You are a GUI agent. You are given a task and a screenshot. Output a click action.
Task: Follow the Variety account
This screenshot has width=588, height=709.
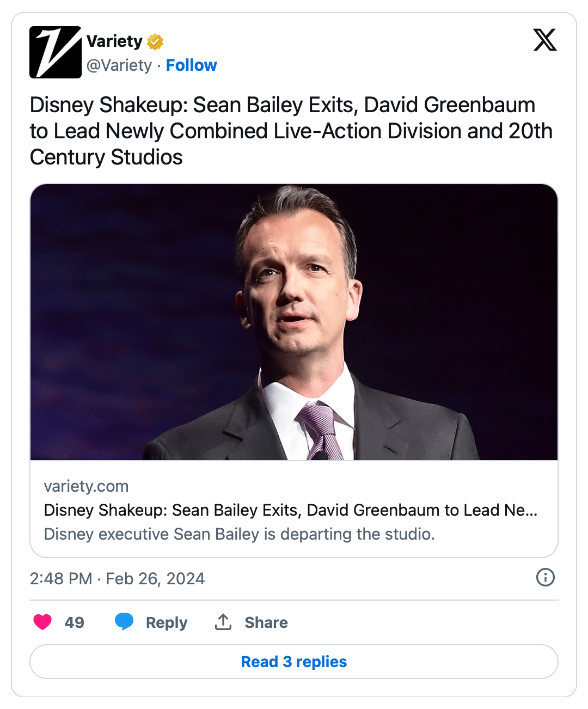click(x=191, y=65)
